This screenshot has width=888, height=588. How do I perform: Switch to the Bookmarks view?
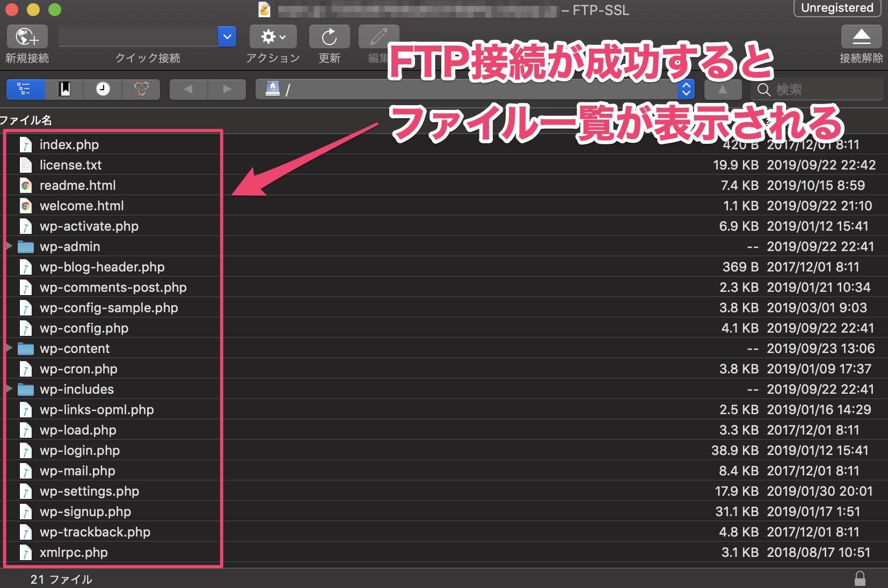pyautogui.click(x=64, y=89)
